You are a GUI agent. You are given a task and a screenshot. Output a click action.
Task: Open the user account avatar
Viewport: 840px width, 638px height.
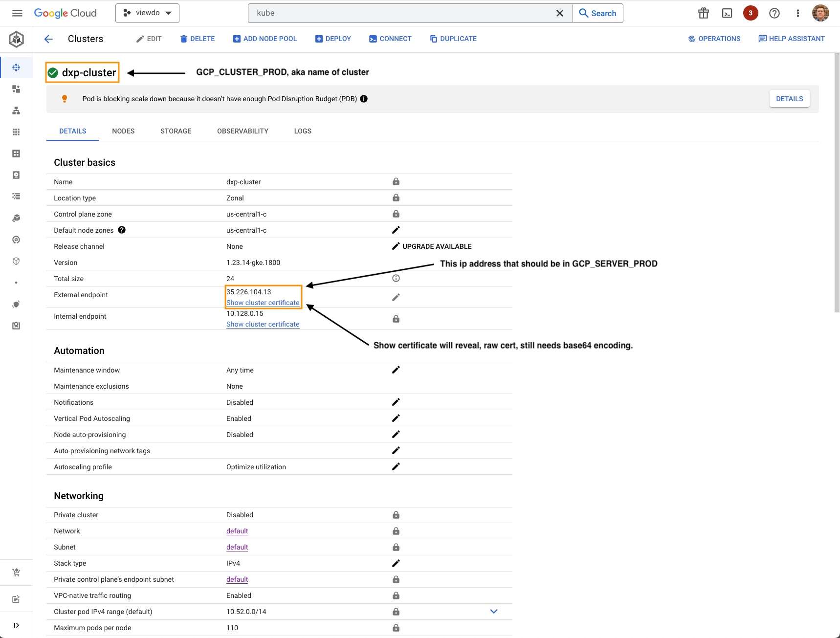click(821, 13)
